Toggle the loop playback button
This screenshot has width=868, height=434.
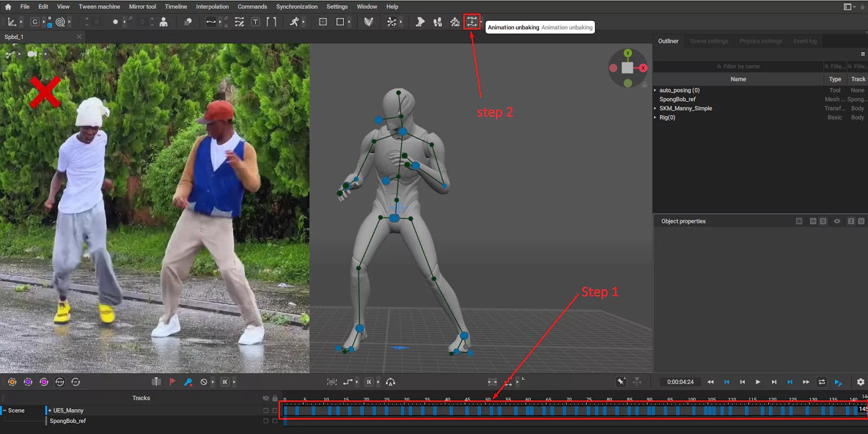[x=822, y=382]
